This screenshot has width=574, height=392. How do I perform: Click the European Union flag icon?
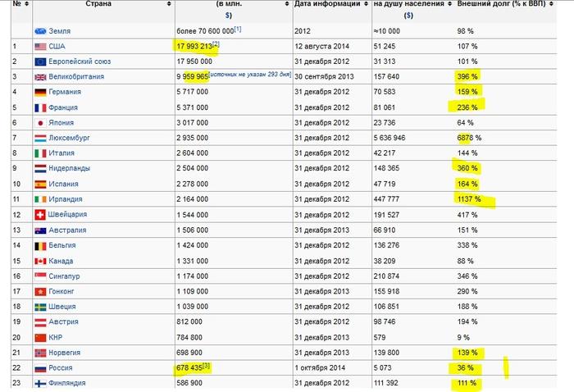click(40, 62)
